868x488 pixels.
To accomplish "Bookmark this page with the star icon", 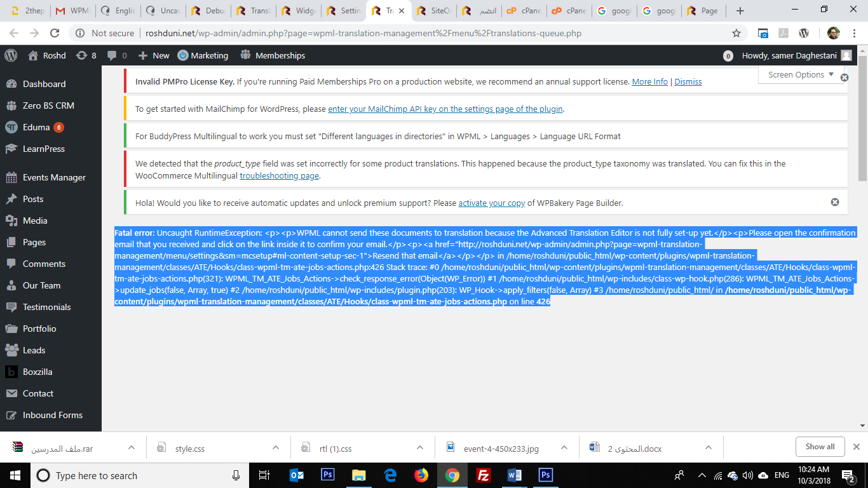I will 736,33.
